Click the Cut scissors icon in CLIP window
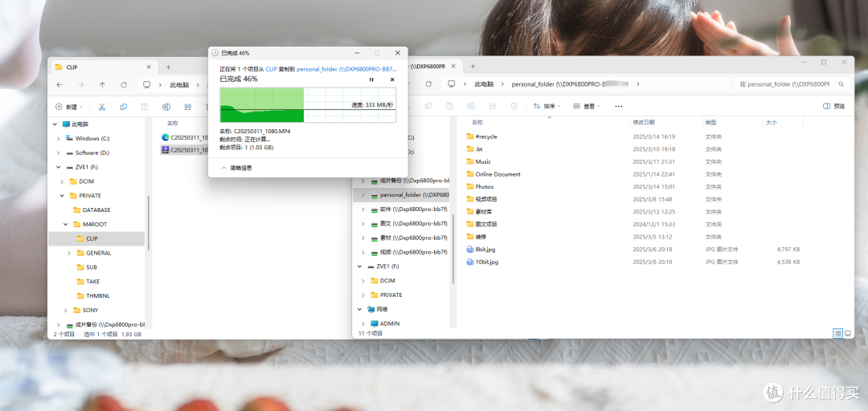Viewport: 868px width, 411px height. coord(102,107)
